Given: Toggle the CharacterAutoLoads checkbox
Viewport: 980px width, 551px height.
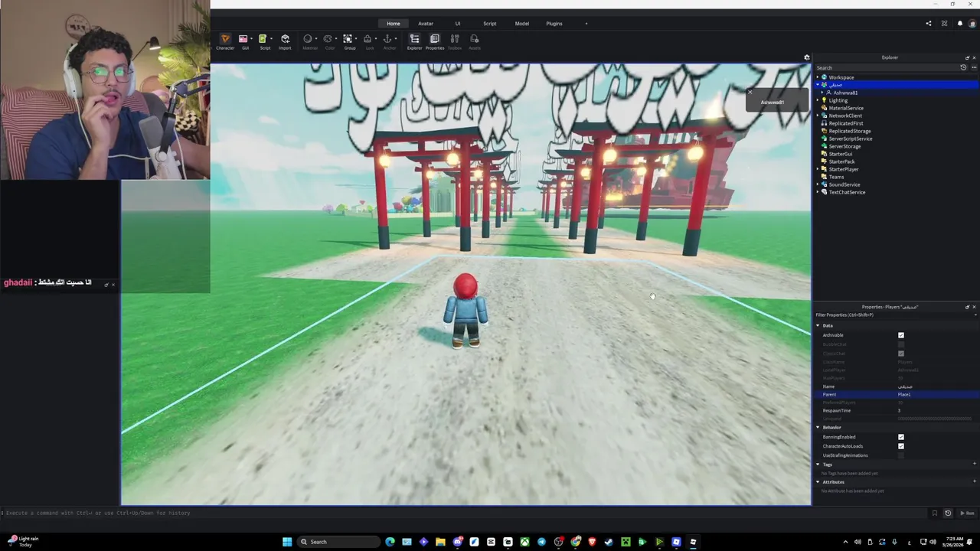Looking at the screenshot, I should (x=901, y=446).
